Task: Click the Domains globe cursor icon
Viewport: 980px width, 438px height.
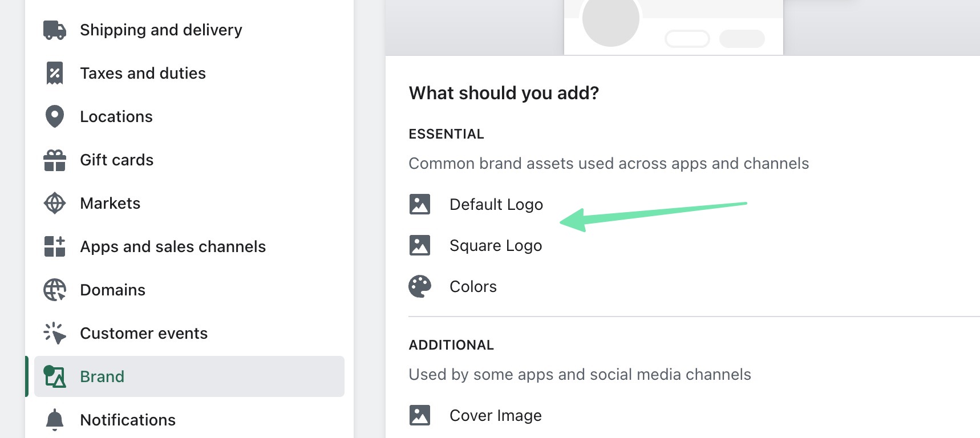Action: [x=55, y=290]
